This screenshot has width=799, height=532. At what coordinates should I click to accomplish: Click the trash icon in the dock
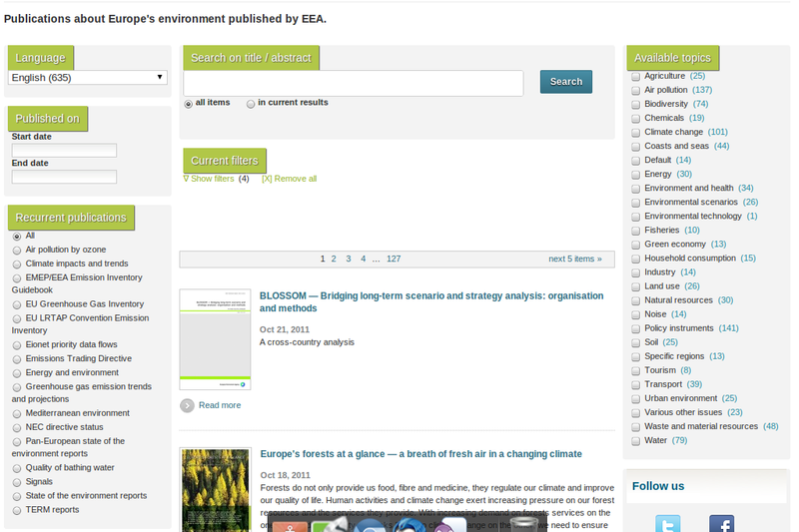pos(523,525)
